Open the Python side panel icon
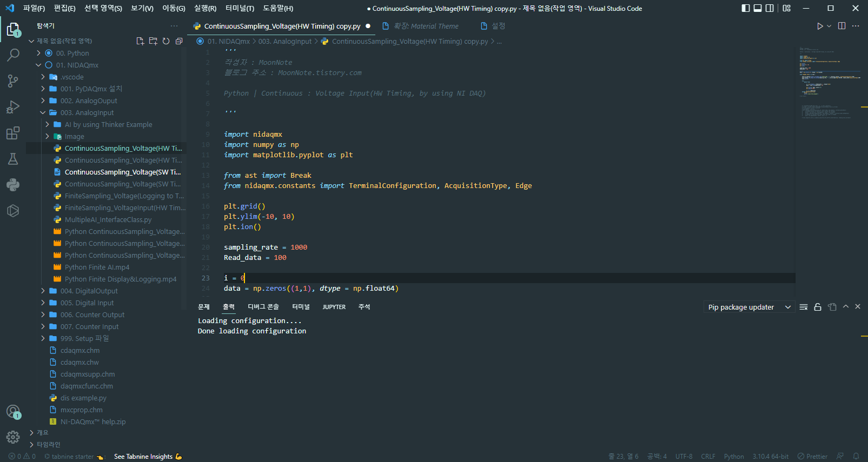The image size is (868, 462). 13,185
